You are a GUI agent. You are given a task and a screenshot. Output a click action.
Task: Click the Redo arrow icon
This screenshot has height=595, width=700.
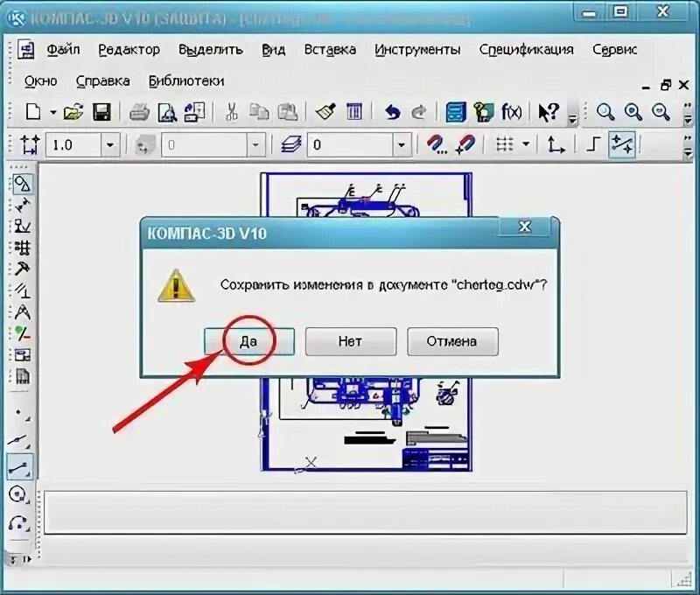(419, 112)
